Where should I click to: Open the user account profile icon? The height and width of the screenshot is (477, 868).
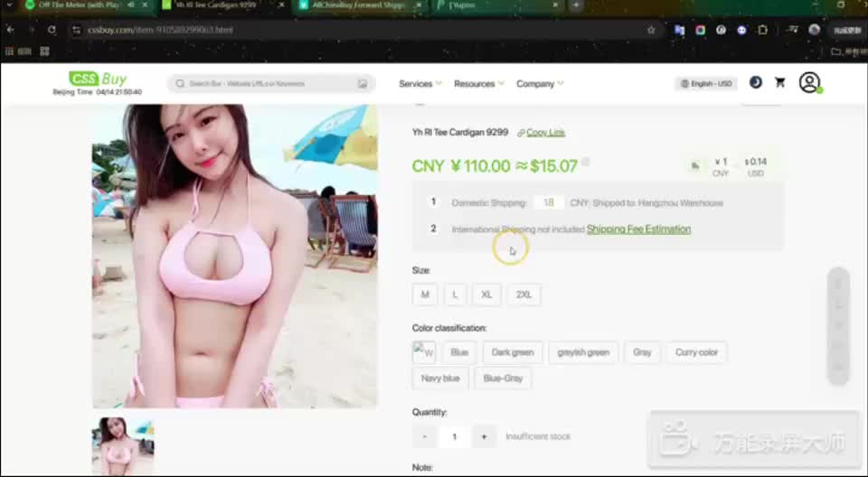(809, 82)
